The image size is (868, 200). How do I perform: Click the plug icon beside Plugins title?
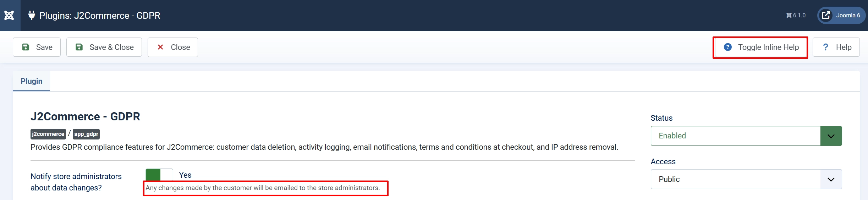coord(32,15)
